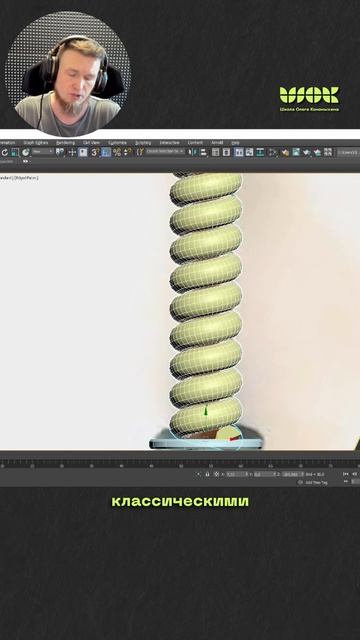360x640 pixels.
Task: Click the workspace selector dropdown at toolbar right edge
Action: tap(349, 152)
